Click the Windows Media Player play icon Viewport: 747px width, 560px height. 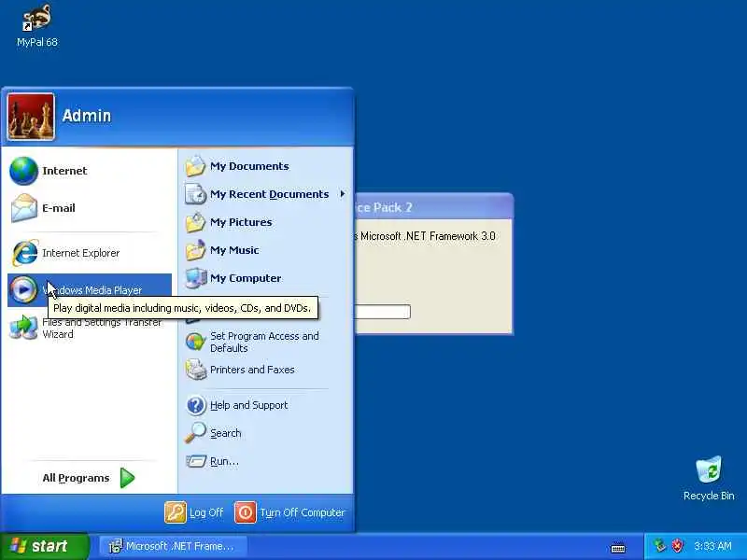(23, 289)
